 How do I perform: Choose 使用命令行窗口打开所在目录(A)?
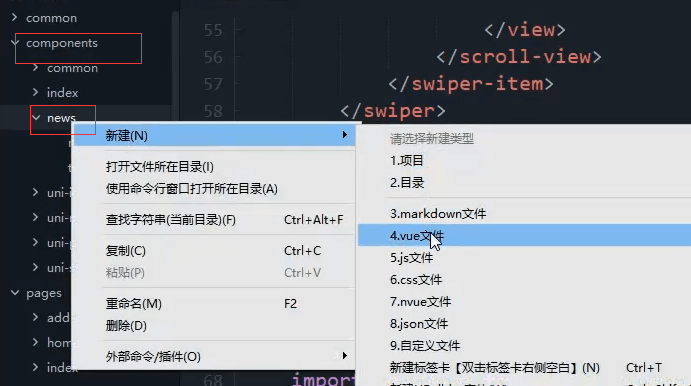[192, 189]
